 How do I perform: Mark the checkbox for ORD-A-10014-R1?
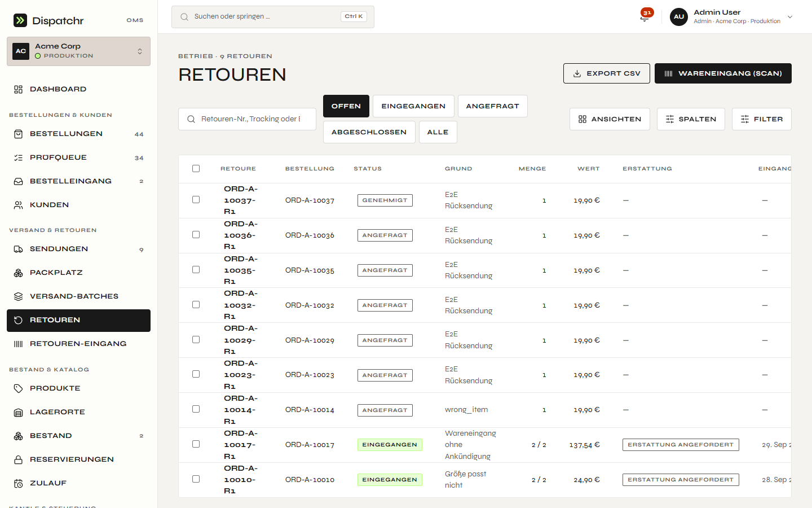196,409
